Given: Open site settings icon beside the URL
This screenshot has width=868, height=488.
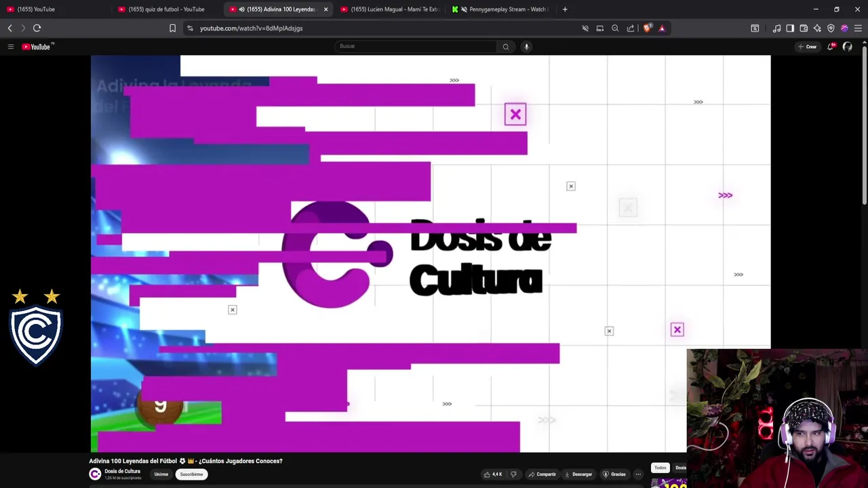Looking at the screenshot, I should [x=190, y=28].
